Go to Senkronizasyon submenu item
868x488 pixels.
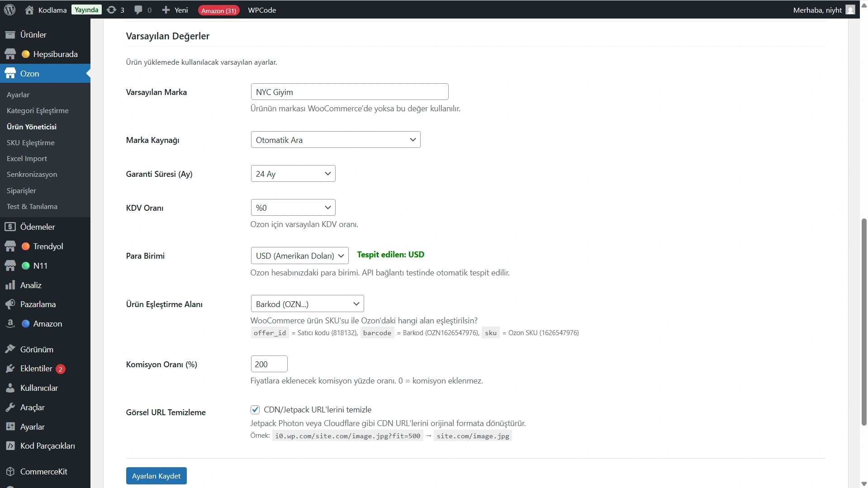32,175
